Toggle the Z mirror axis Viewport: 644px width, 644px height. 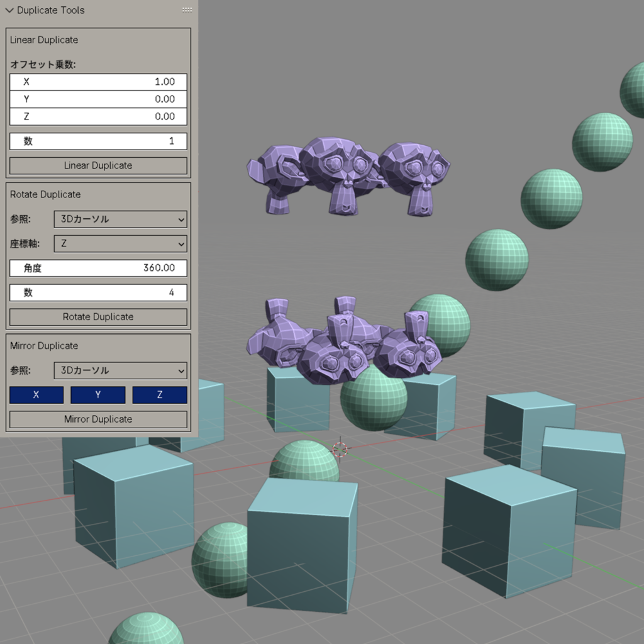pyautogui.click(x=160, y=395)
